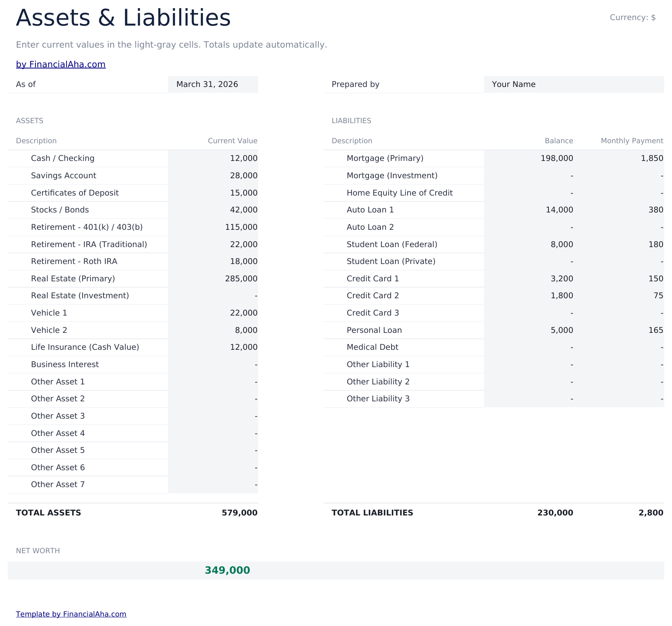Click the Cash / Checking description label

(63, 158)
